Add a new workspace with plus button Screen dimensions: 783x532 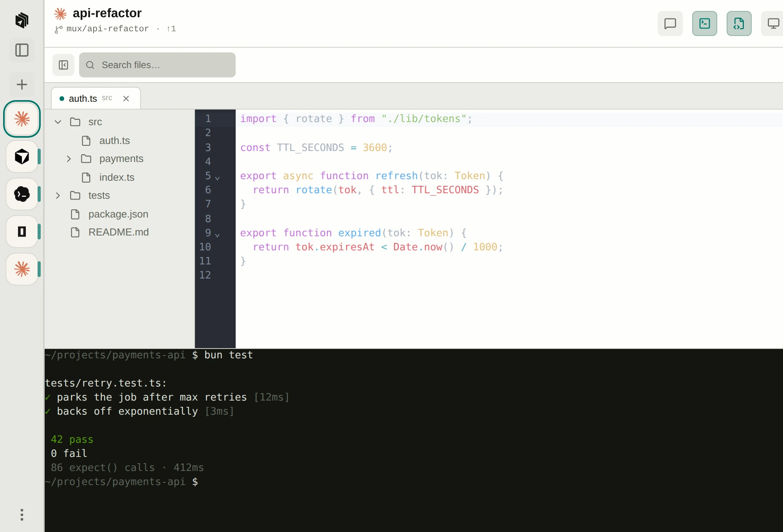pyautogui.click(x=22, y=84)
